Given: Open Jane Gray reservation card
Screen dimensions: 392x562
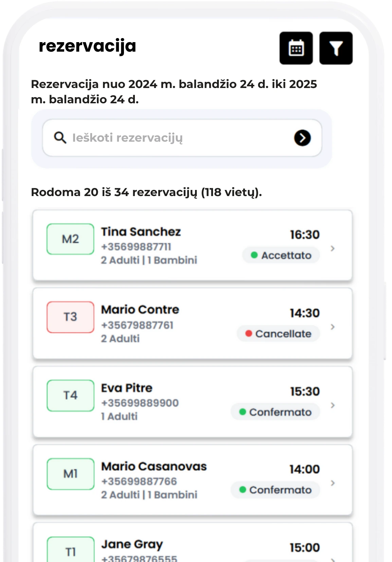Looking at the screenshot, I should click(x=192, y=542).
